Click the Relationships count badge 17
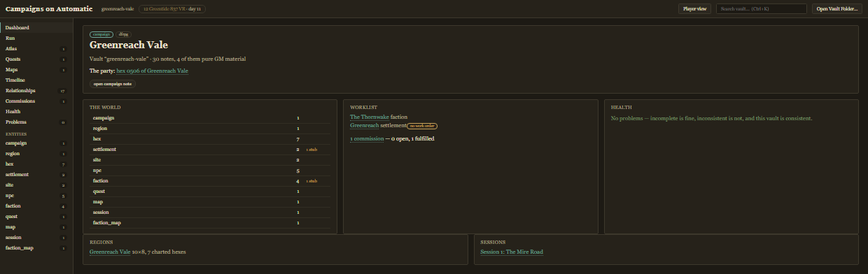Image resolution: width=868 pixels, height=274 pixels. (x=63, y=91)
